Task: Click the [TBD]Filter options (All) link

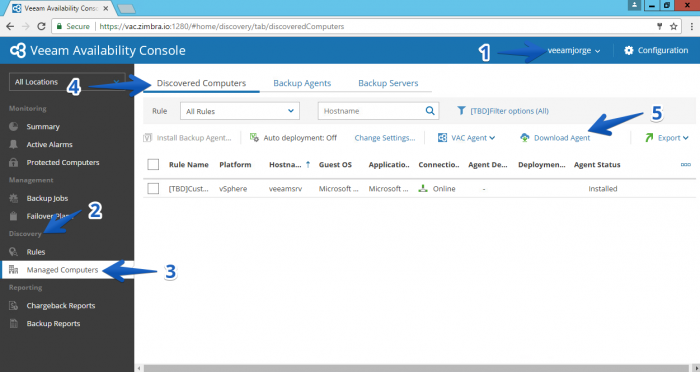Action: [x=509, y=111]
